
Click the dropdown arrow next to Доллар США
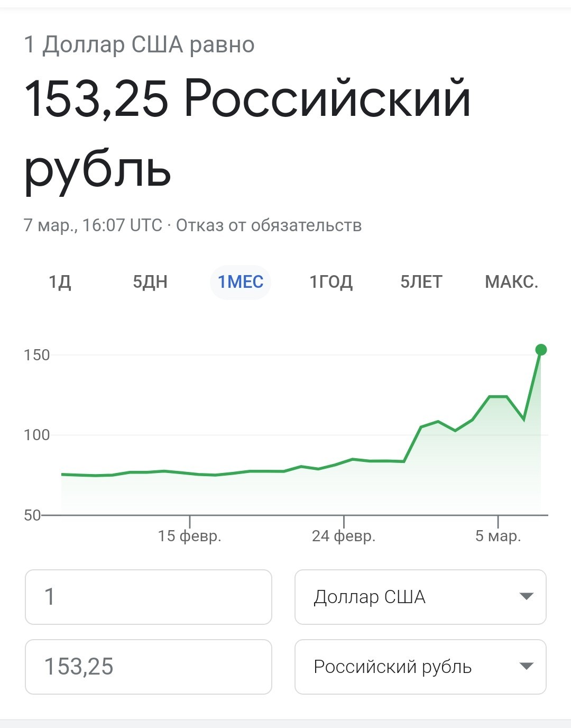526,597
